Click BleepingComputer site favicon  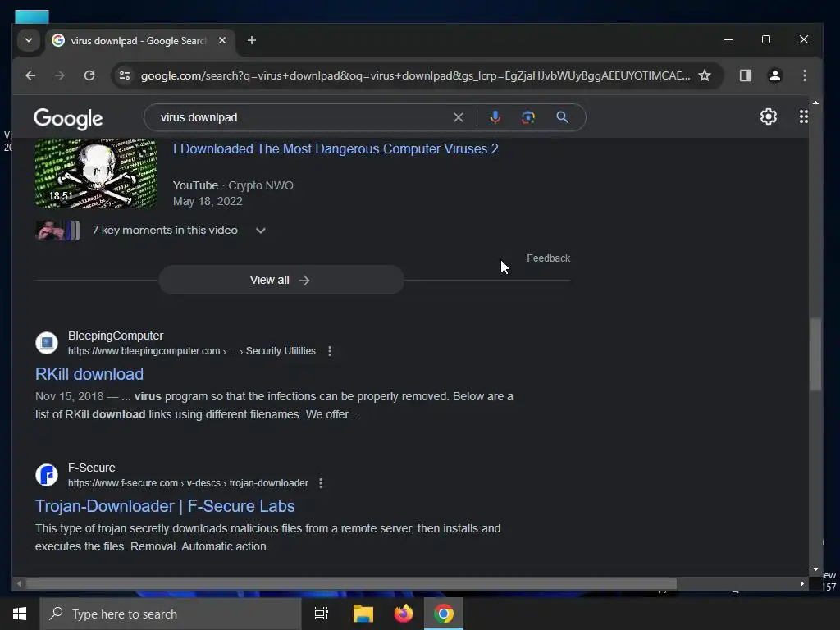pos(47,343)
